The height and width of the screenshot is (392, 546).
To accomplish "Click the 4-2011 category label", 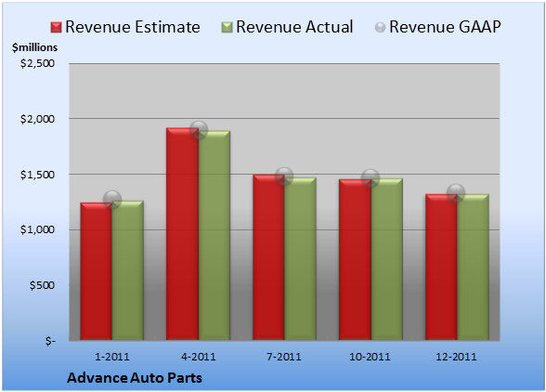I will point(199,357).
